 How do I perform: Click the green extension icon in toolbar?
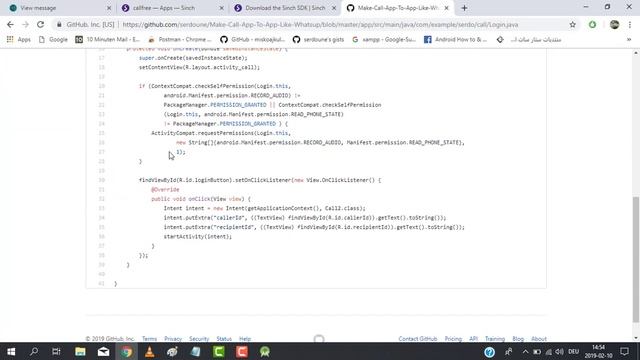click(592, 24)
